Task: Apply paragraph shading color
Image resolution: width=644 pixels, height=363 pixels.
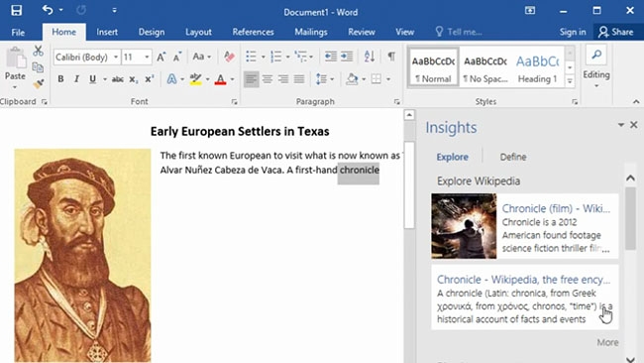Action: (352, 79)
